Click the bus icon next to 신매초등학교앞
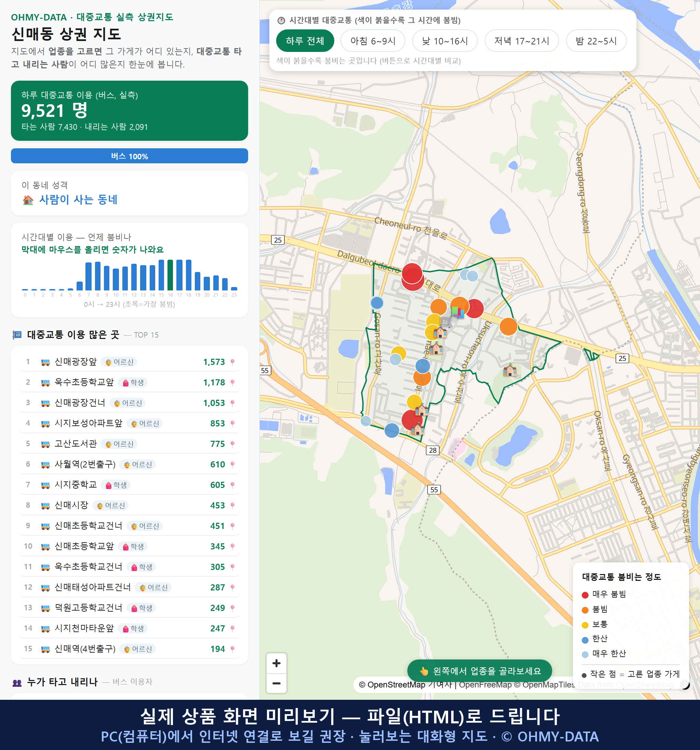Viewport: 700px width, 750px height. [45, 547]
